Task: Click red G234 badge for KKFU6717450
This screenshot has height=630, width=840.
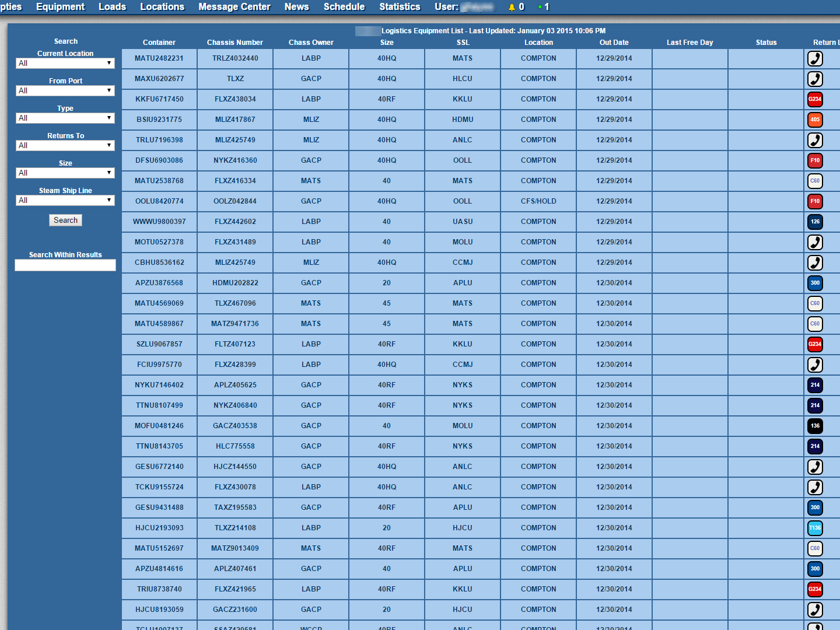Action: coord(815,99)
